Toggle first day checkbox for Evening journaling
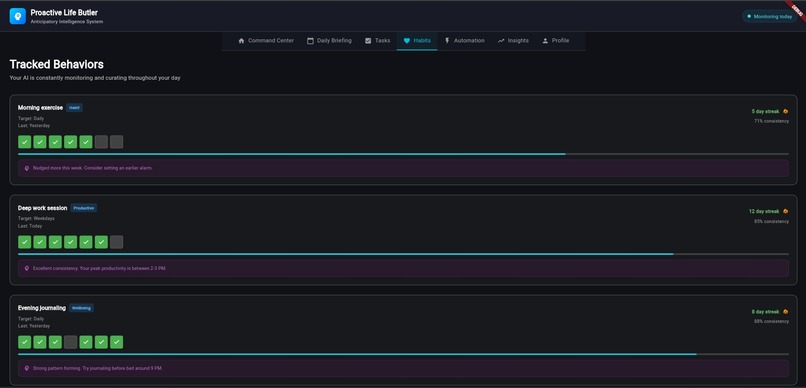The width and height of the screenshot is (806, 388). [25, 342]
